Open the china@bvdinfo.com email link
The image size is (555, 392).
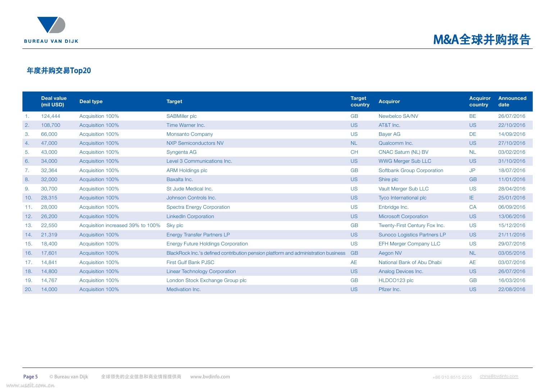(499, 376)
